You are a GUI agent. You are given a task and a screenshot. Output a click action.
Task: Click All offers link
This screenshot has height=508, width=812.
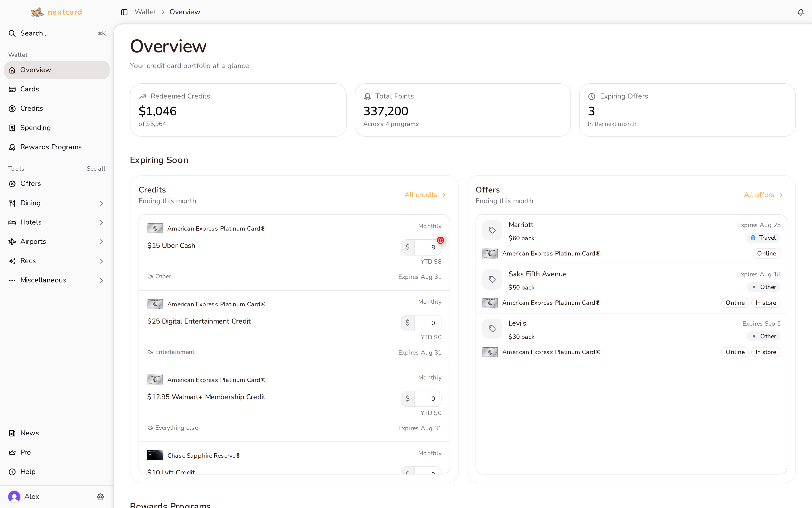tap(763, 195)
